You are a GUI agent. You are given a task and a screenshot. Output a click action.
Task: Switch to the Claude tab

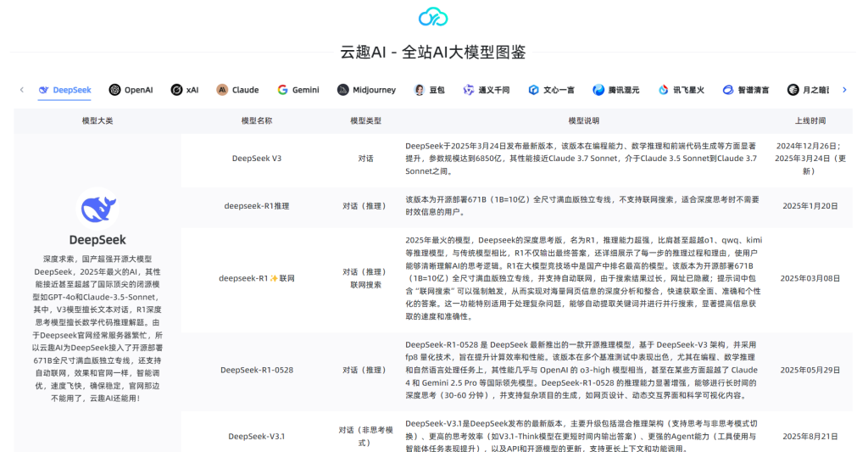tap(237, 90)
